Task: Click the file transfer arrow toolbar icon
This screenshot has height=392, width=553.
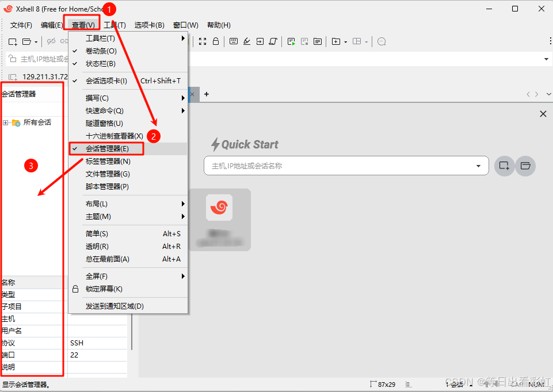Action: coord(260,41)
